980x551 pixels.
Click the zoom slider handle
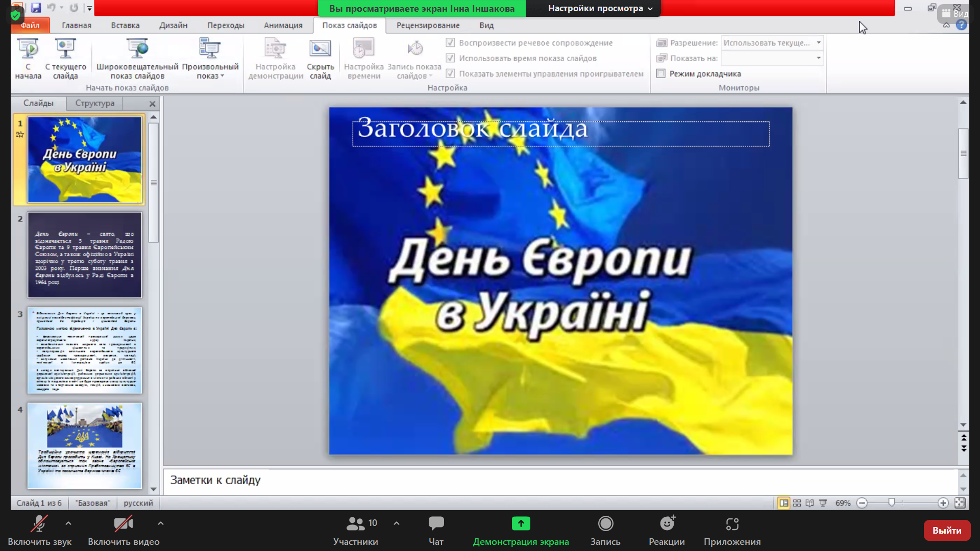pos(892,503)
